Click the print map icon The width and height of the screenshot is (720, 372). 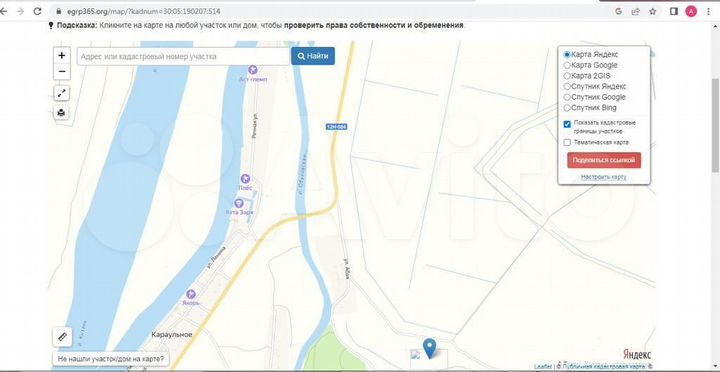pyautogui.click(x=62, y=113)
